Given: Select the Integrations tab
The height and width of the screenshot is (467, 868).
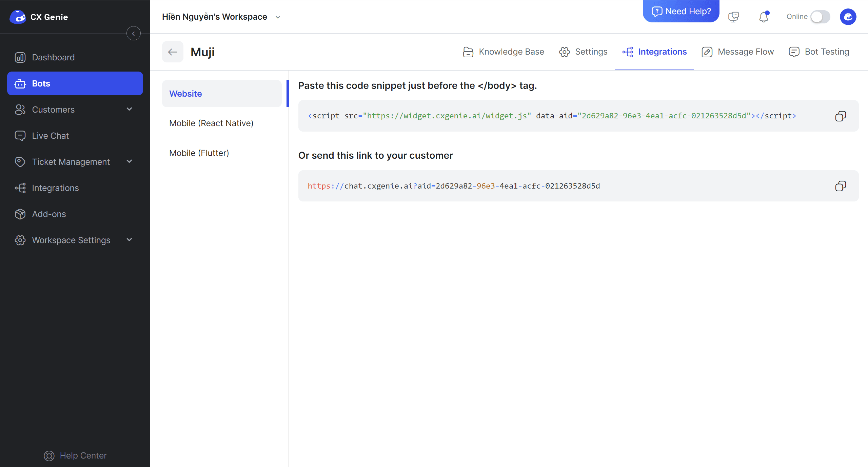Looking at the screenshot, I should click(654, 52).
